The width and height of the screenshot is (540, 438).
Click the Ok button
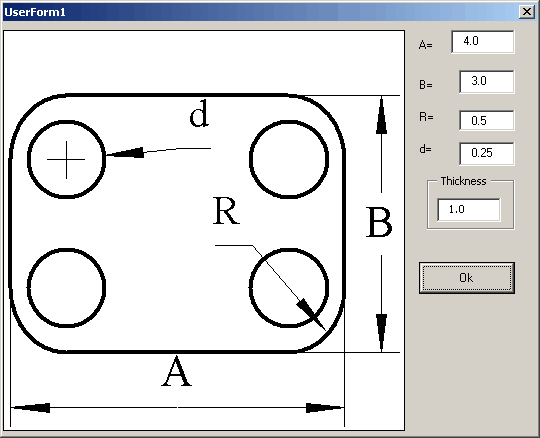click(x=467, y=278)
